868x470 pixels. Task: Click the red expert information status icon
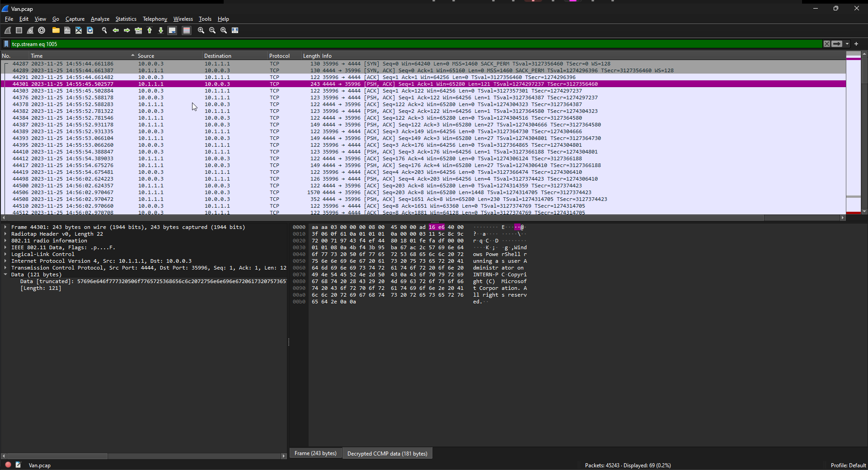pos(8,465)
